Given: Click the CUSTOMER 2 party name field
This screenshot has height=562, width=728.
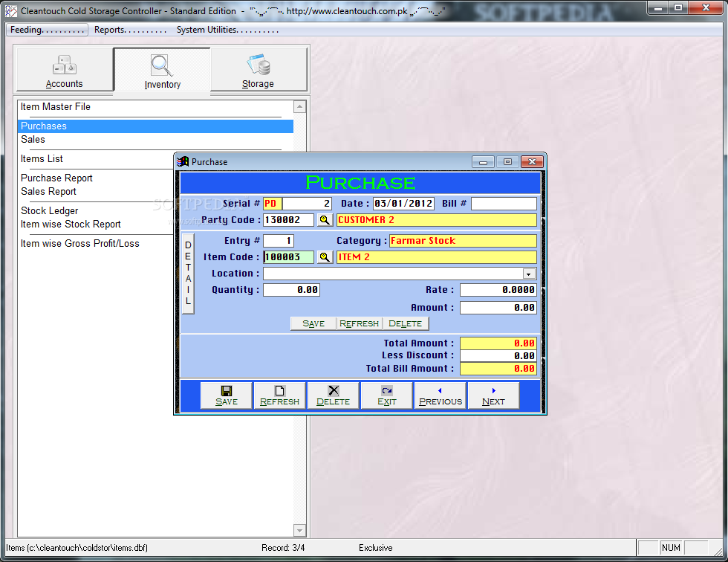Looking at the screenshot, I should (437, 220).
